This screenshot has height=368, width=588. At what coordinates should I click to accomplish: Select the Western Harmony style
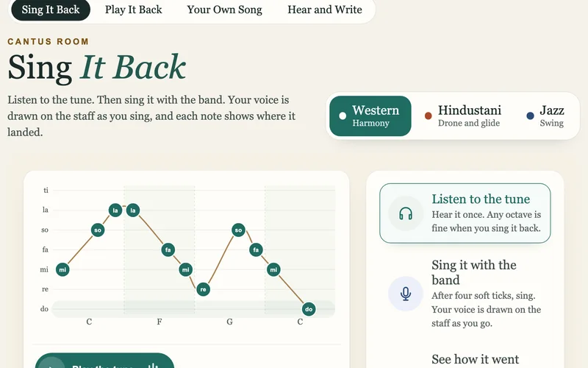click(370, 116)
